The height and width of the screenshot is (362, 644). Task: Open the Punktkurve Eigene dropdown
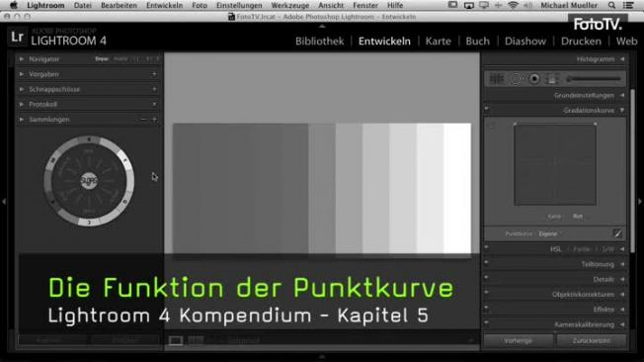tap(550, 233)
